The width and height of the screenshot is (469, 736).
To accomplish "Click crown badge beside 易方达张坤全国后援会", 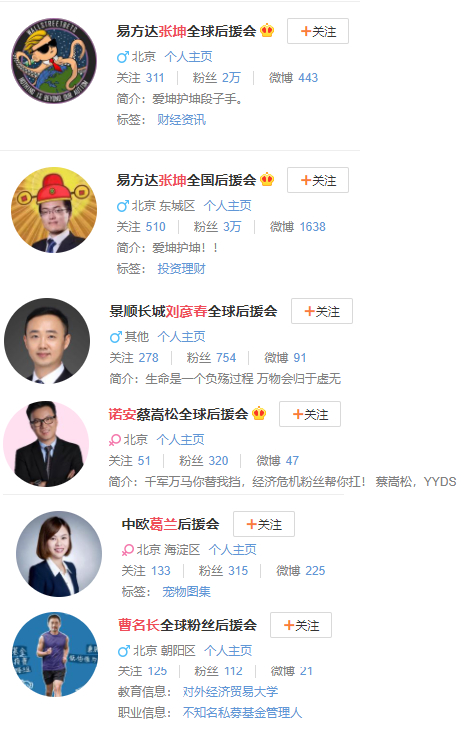I will [x=267, y=180].
